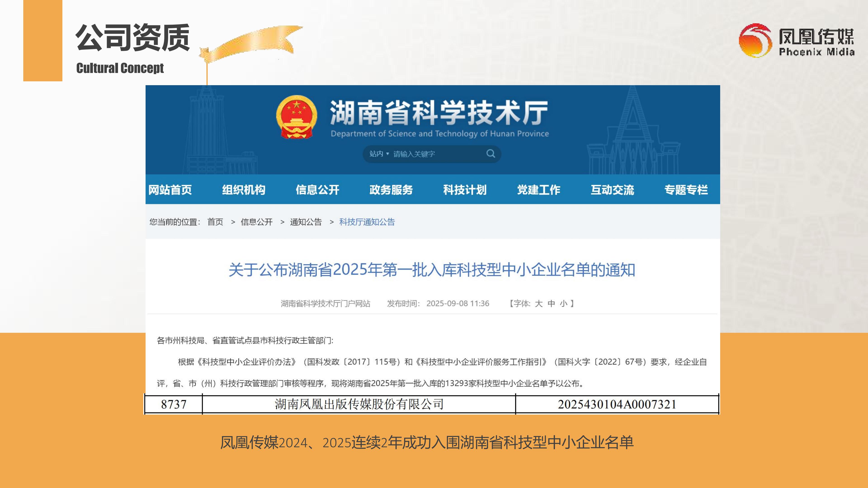The height and width of the screenshot is (488, 868).
Task: Set font size to 大
Action: [539, 303]
